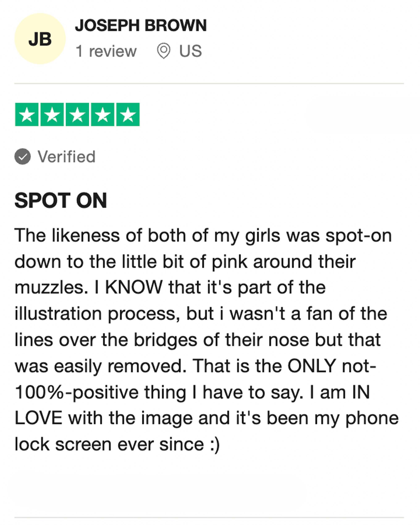The image size is (420, 525).
Task: Select the second green rating star
Action: point(52,114)
